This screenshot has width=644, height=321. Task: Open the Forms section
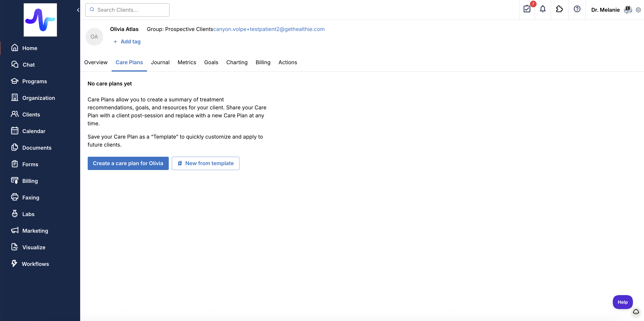(25, 164)
